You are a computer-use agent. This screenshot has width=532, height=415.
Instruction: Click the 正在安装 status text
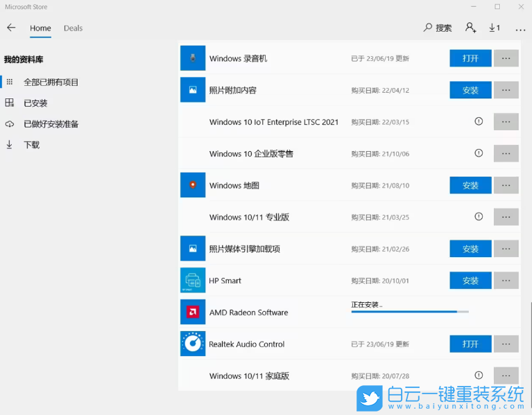click(x=367, y=305)
